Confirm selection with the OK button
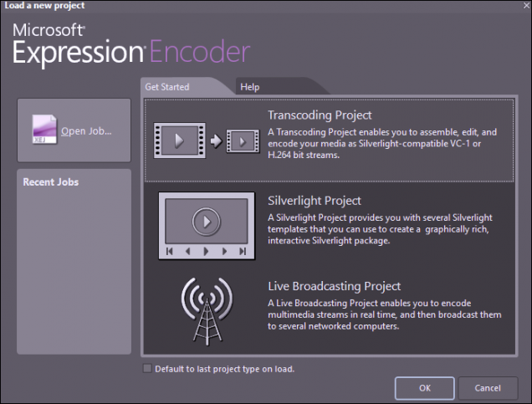The width and height of the screenshot is (532, 404). tap(424, 388)
